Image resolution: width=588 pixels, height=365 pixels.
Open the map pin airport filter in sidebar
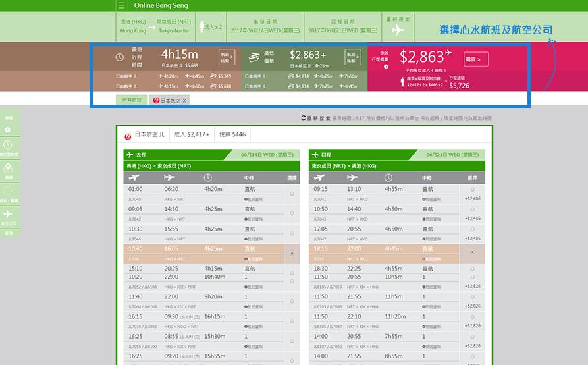(x=8, y=167)
